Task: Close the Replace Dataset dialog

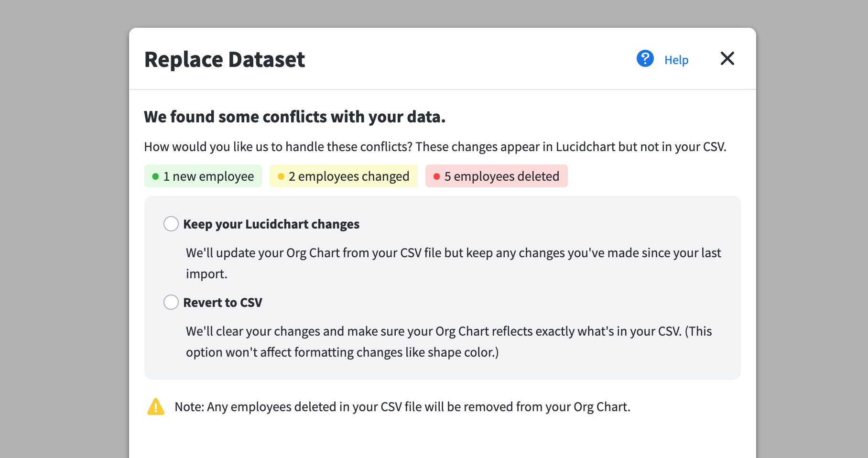Action: coord(727,59)
